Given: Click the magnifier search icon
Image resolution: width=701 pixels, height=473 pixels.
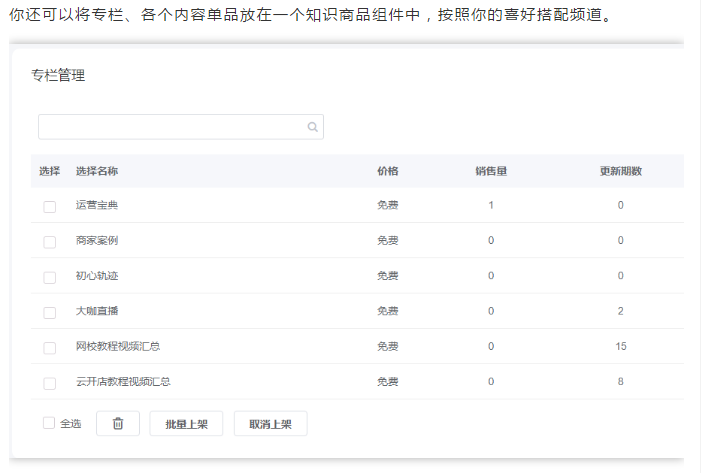Looking at the screenshot, I should tap(312, 127).
